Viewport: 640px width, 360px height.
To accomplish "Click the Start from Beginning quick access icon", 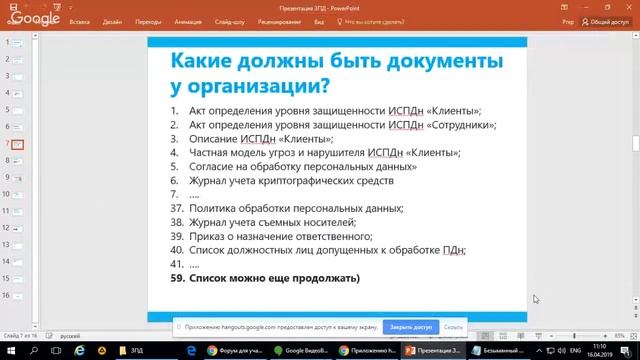I will coord(57,7).
